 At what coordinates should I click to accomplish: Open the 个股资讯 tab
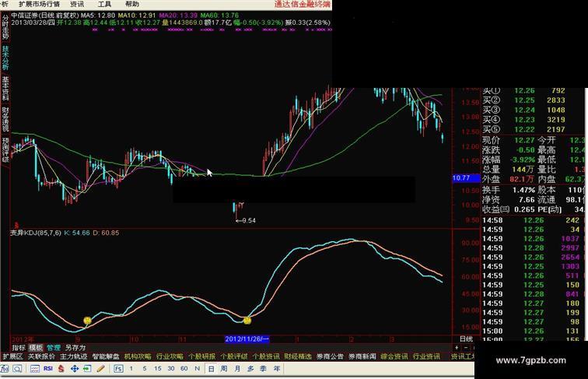coord(266,356)
